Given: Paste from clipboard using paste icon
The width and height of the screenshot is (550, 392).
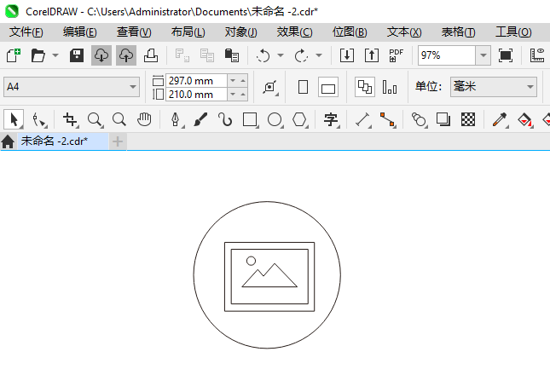Looking at the screenshot, I should (231, 55).
